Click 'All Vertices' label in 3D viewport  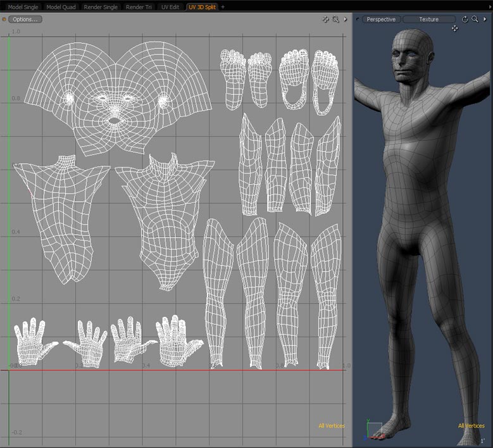click(471, 426)
